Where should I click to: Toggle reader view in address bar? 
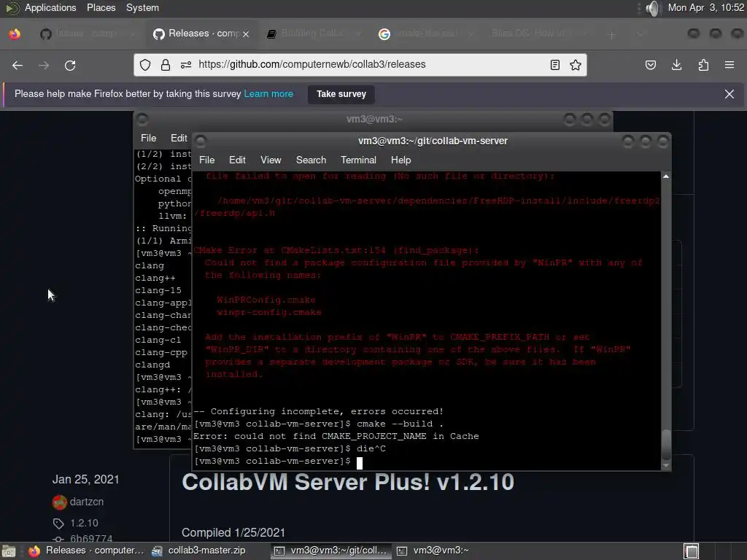pos(555,65)
